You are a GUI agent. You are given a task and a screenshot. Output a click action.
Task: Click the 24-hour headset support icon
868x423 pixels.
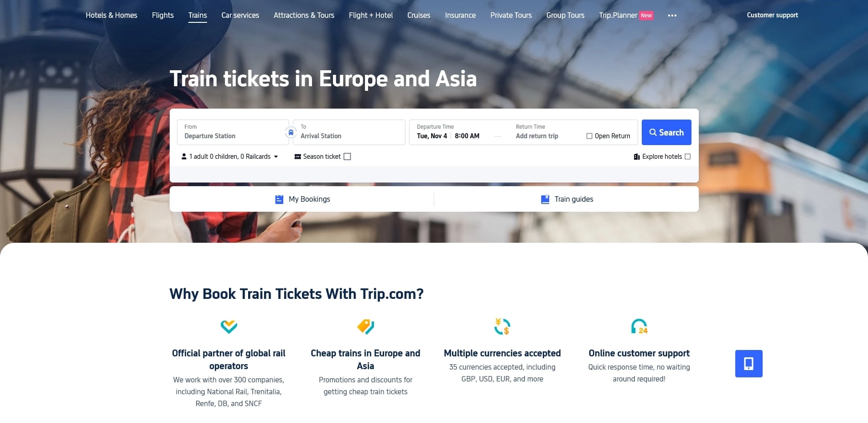tap(639, 326)
